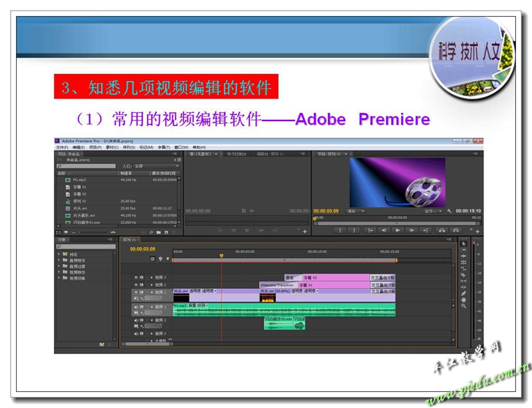Select the Slide tool
The image size is (532, 408).
464,287
